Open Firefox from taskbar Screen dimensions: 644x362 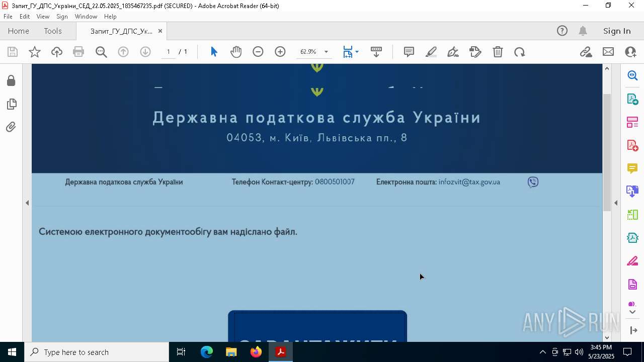point(256,352)
